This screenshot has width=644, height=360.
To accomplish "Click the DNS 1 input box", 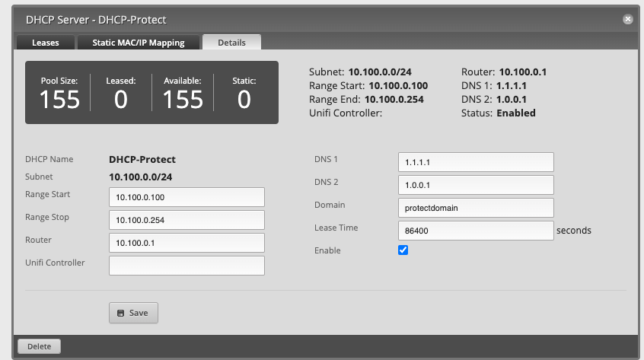I will pyautogui.click(x=476, y=162).
